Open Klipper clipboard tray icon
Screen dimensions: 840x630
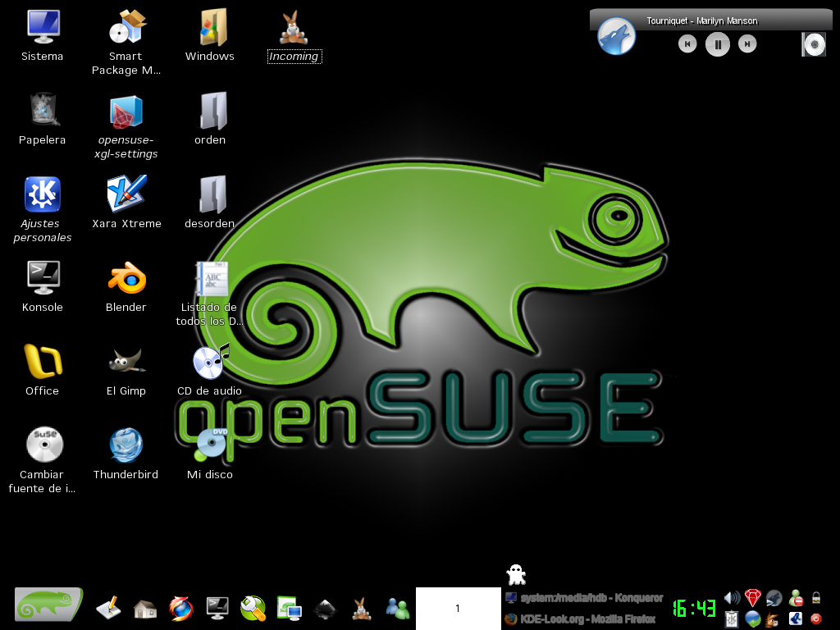[x=732, y=619]
